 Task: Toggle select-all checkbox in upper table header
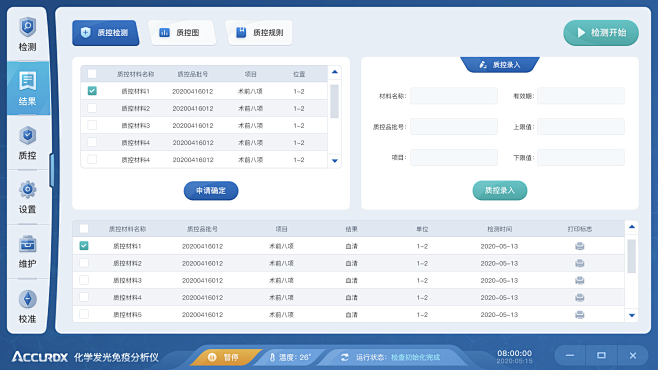tap(92, 74)
